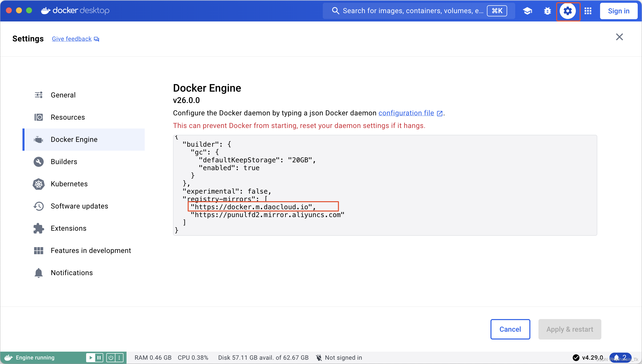Select the General settings tab
This screenshot has width=642, height=364.
[63, 95]
